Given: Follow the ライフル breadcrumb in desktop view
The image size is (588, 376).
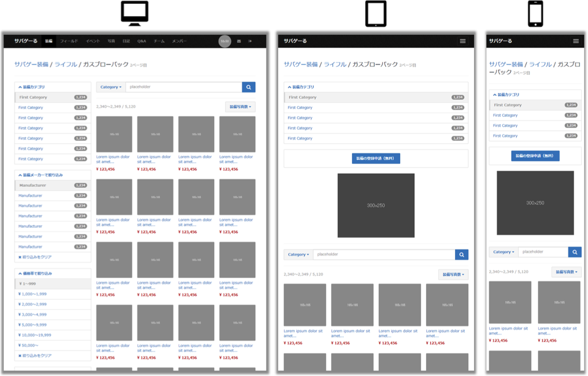Looking at the screenshot, I should (x=65, y=65).
